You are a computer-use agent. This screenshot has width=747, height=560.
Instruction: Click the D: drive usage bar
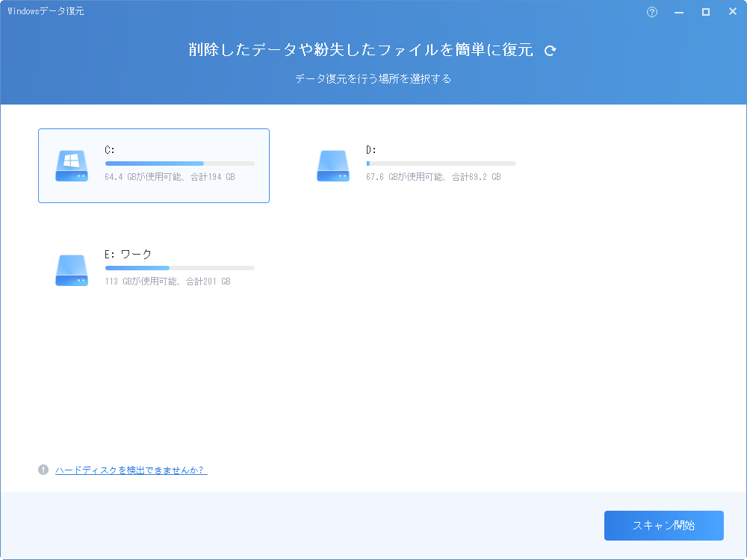tap(441, 164)
